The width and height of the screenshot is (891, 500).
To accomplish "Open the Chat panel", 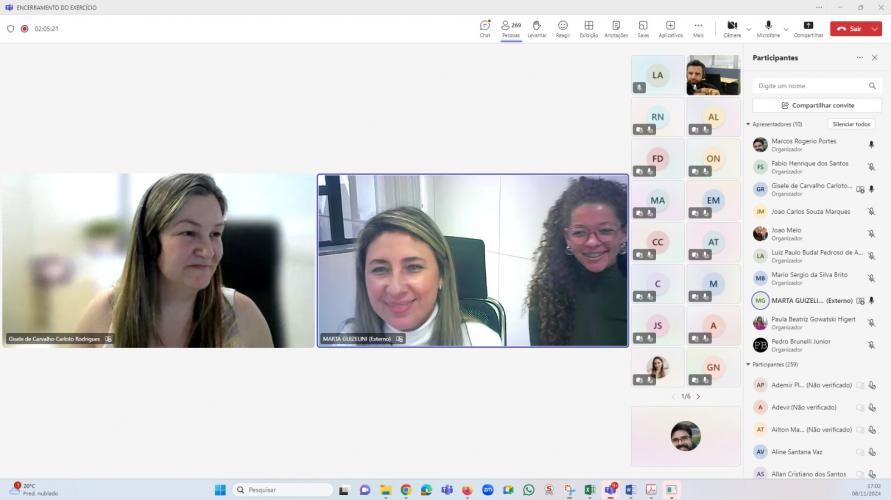I will (x=485, y=26).
